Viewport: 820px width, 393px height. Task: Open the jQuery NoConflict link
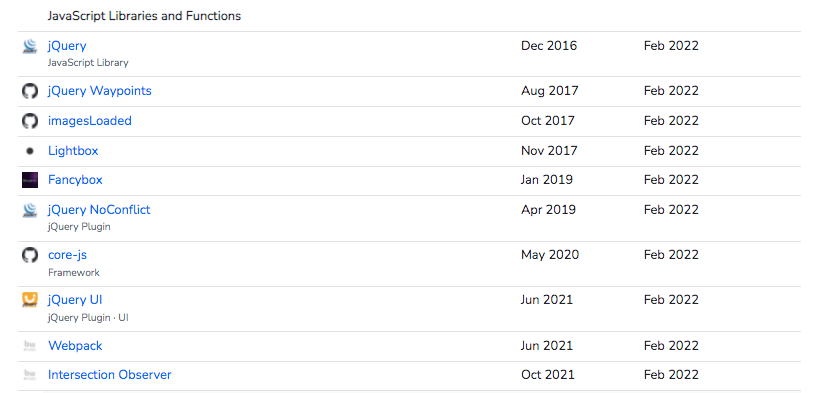tap(99, 209)
